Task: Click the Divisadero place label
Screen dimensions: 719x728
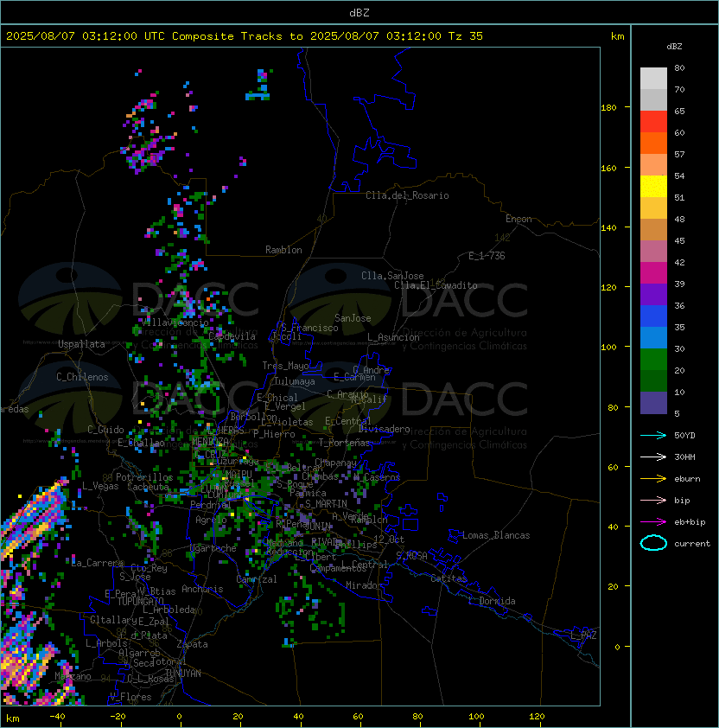Action: pyautogui.click(x=385, y=429)
